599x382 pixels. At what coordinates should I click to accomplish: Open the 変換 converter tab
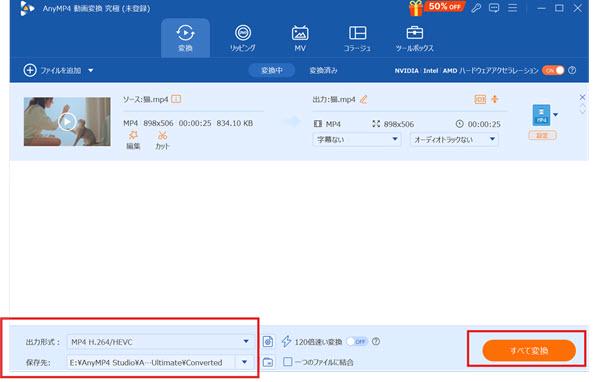click(x=185, y=38)
